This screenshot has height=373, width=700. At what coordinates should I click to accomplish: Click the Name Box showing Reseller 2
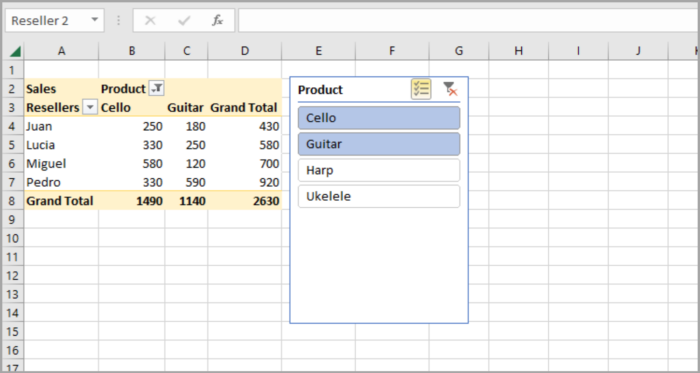(47, 21)
